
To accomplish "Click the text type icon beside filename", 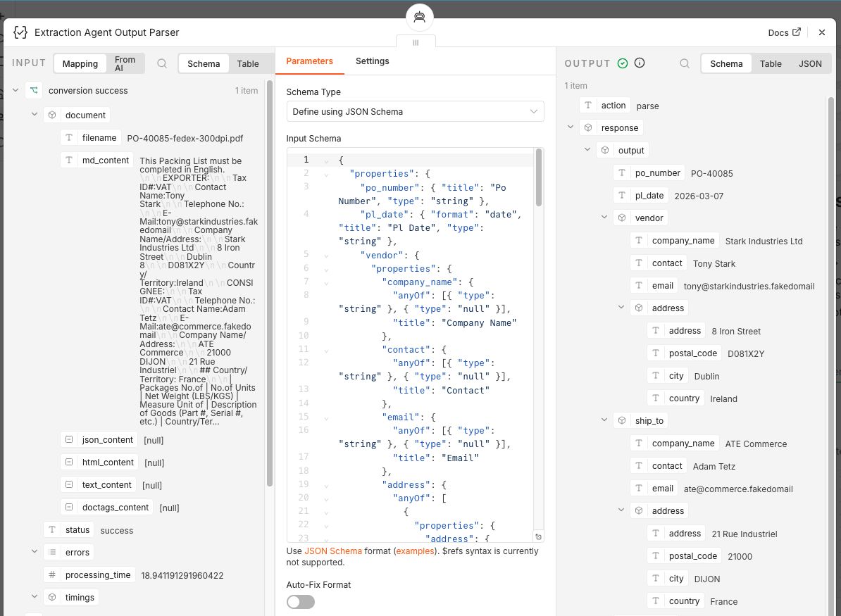I will (68, 138).
